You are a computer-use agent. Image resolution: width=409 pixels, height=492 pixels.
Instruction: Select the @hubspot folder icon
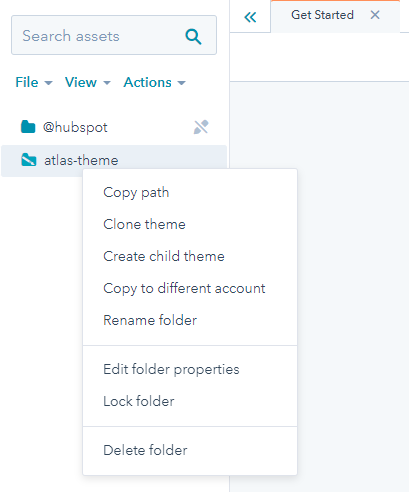[28, 127]
